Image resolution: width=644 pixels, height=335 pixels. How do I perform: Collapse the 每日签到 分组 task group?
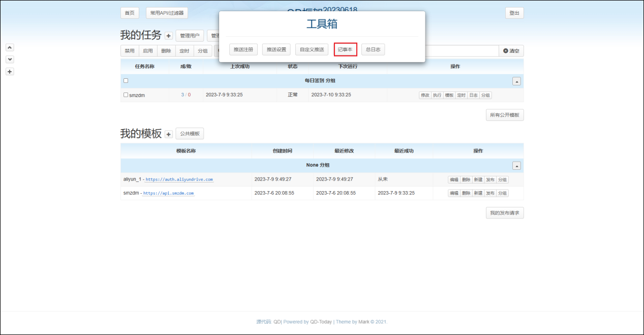pos(516,81)
